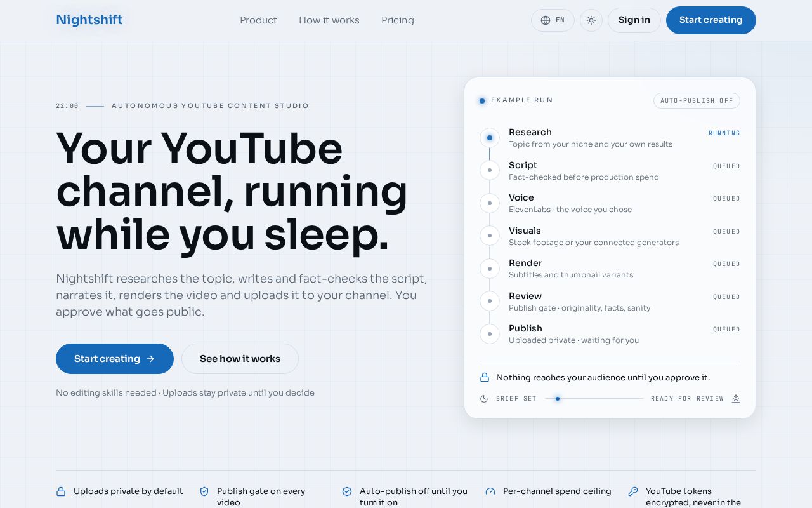Select the Script step node

point(489,170)
